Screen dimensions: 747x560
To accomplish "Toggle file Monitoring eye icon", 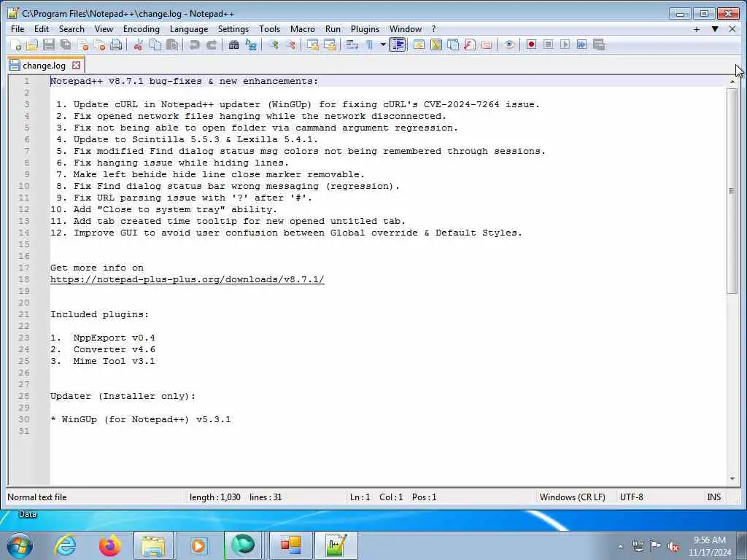I will click(x=508, y=44).
